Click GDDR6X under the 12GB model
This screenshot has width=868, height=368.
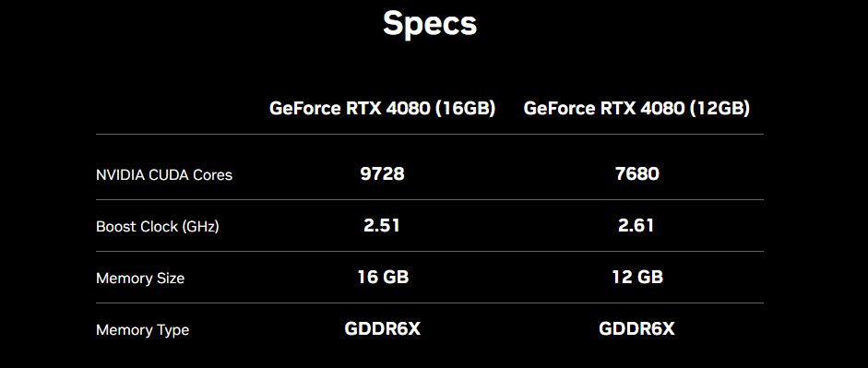click(636, 328)
